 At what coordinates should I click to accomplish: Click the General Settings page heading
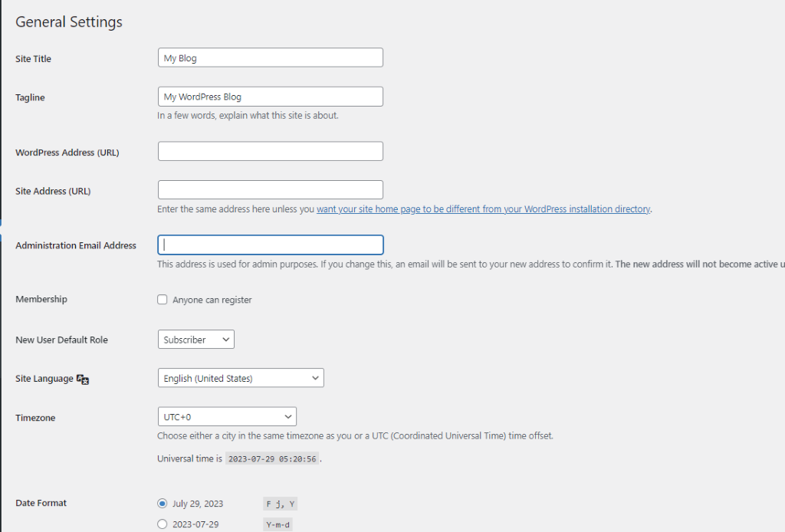[x=69, y=21]
